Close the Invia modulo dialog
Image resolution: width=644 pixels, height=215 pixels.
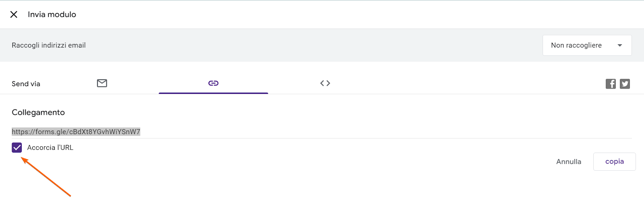click(14, 14)
